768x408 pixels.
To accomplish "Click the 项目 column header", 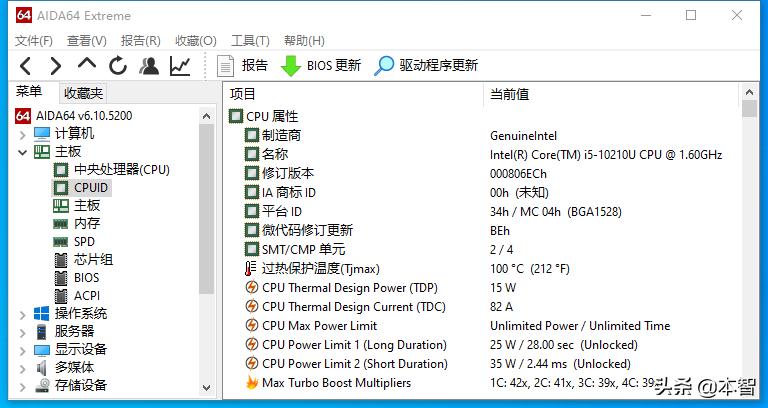I will [355, 94].
